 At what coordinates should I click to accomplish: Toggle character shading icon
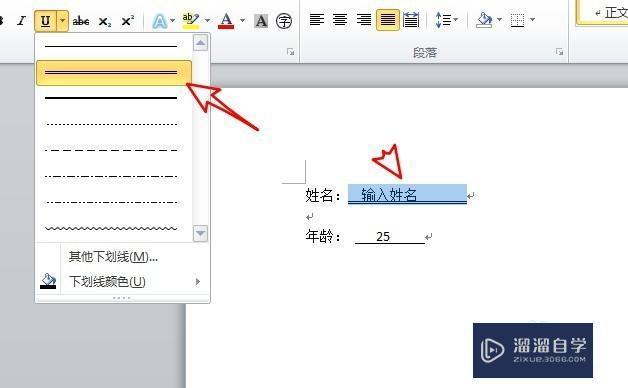pyautogui.click(x=261, y=21)
